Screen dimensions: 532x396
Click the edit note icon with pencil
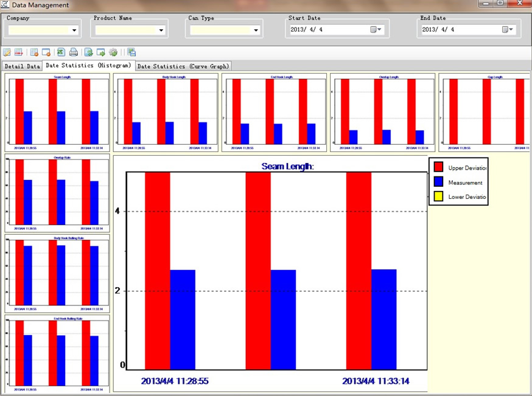pyautogui.click(x=7, y=52)
